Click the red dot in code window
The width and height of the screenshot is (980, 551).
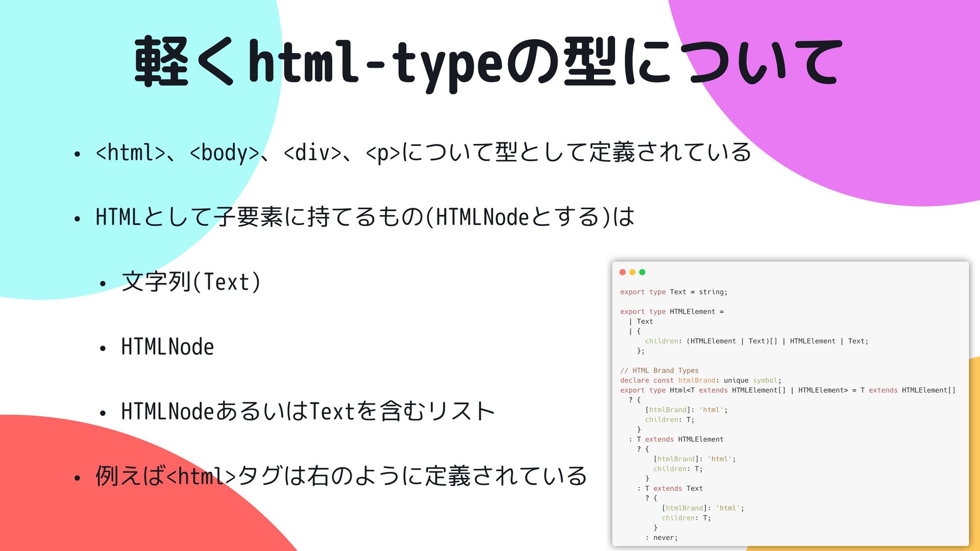(x=622, y=272)
